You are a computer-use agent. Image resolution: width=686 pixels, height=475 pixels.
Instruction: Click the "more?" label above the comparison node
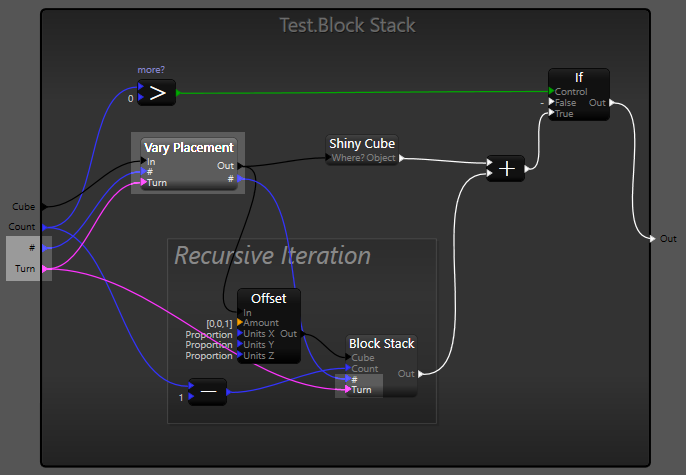point(152,70)
